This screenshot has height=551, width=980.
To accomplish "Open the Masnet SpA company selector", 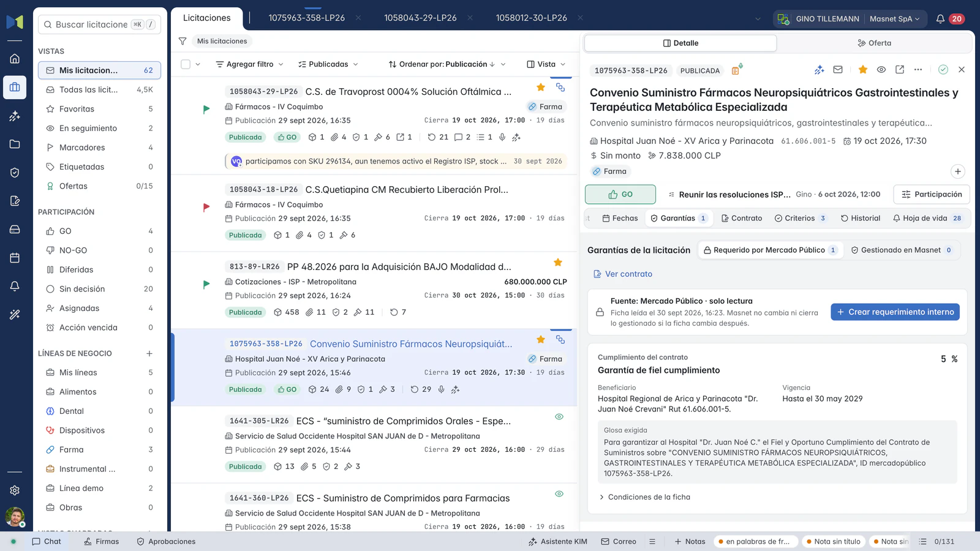I will coord(894,19).
